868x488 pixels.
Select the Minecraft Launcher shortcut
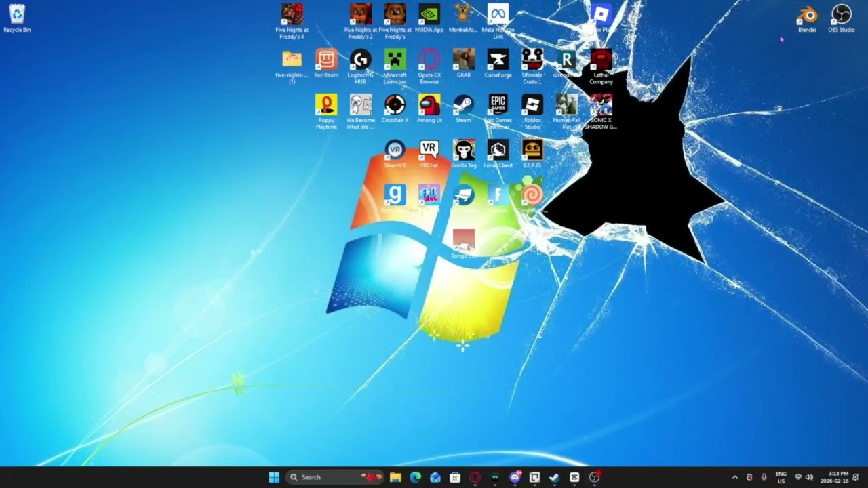(x=395, y=66)
